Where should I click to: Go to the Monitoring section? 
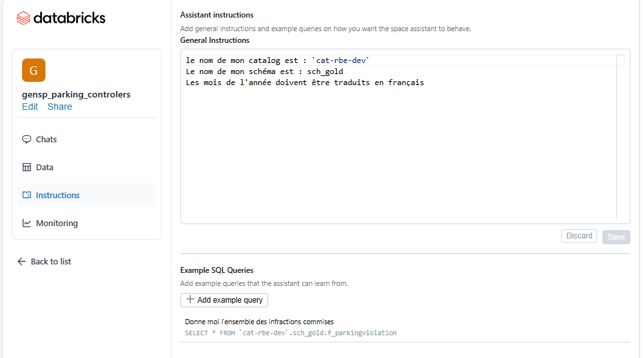[x=86, y=224]
